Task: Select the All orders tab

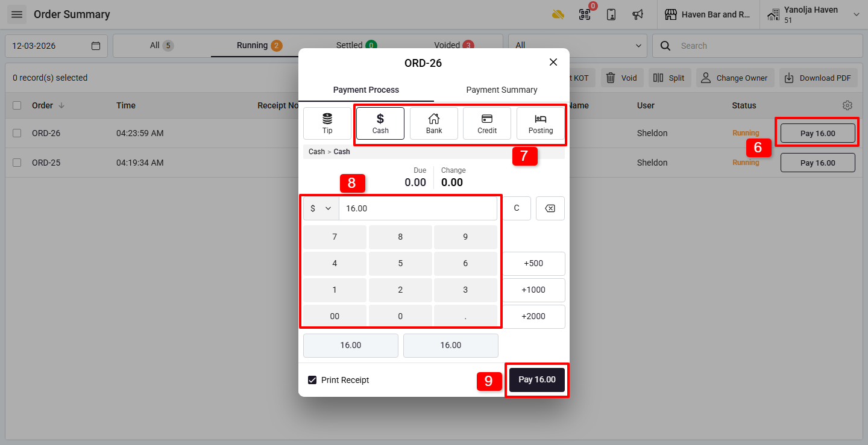Action: pyautogui.click(x=162, y=45)
